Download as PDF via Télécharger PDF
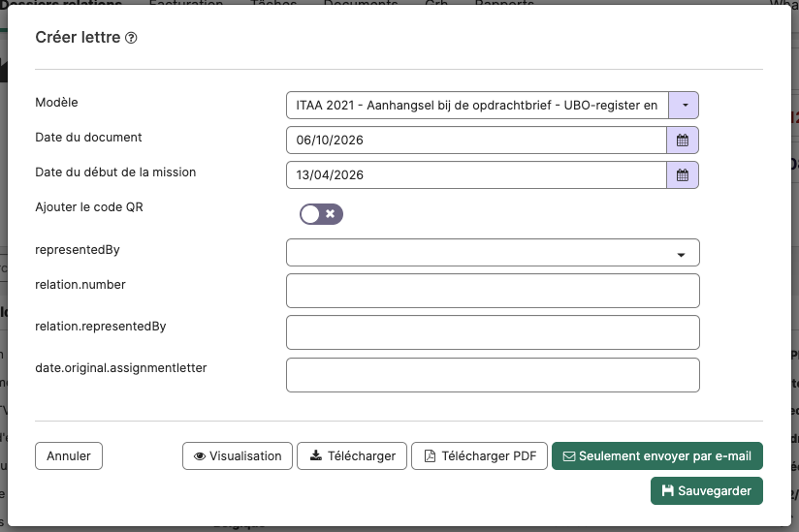The image size is (799, 532). pos(480,455)
